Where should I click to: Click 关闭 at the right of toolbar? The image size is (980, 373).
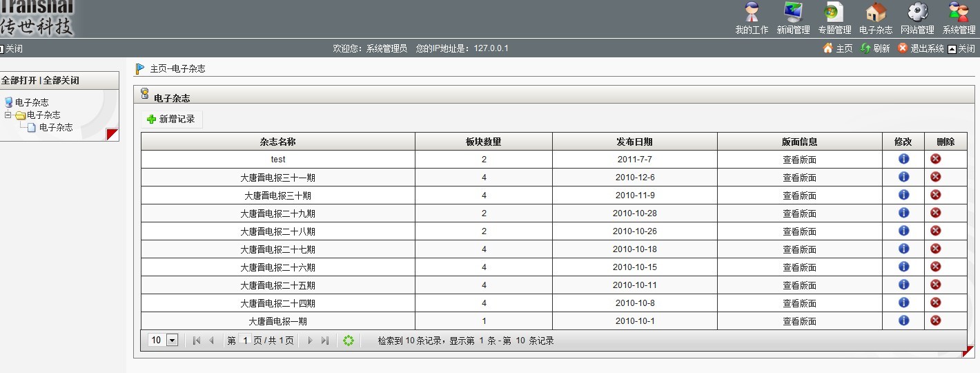[x=962, y=49]
